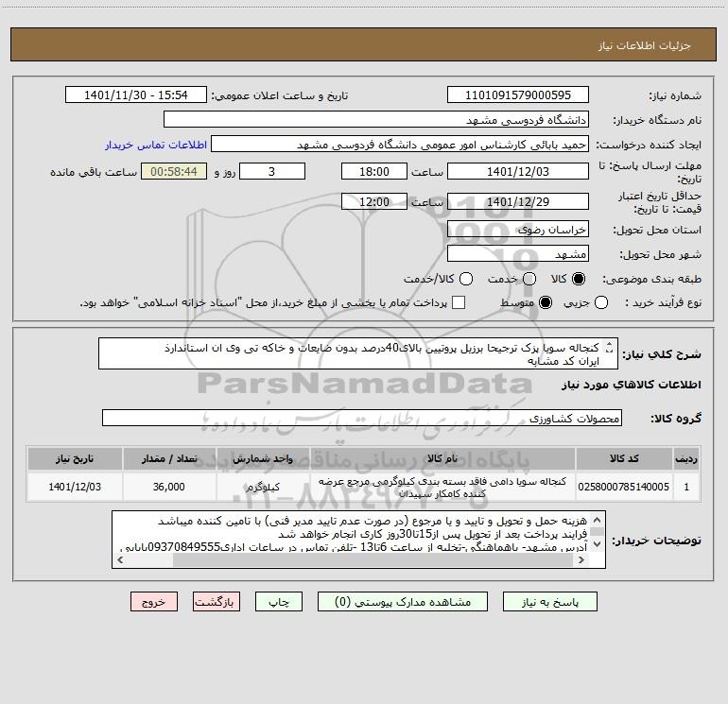Click the بازگشت back button
This screenshot has width=728, height=704.
(x=217, y=602)
